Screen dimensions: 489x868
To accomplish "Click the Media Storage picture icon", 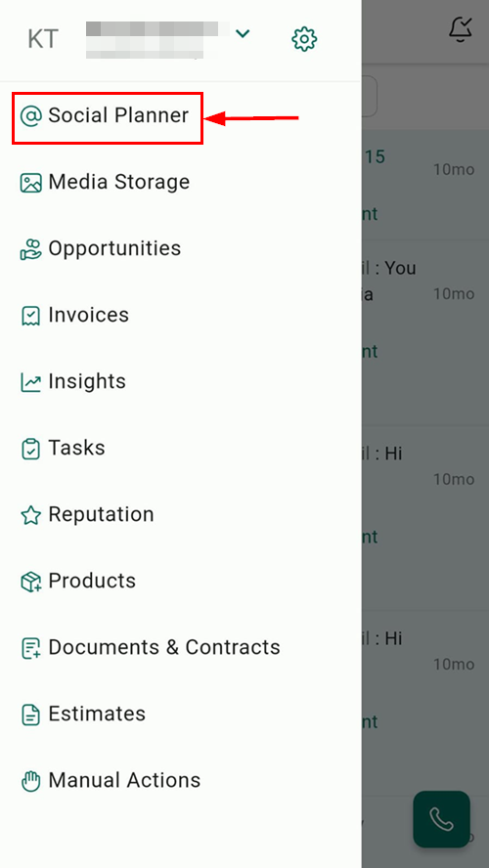I will point(31,183).
